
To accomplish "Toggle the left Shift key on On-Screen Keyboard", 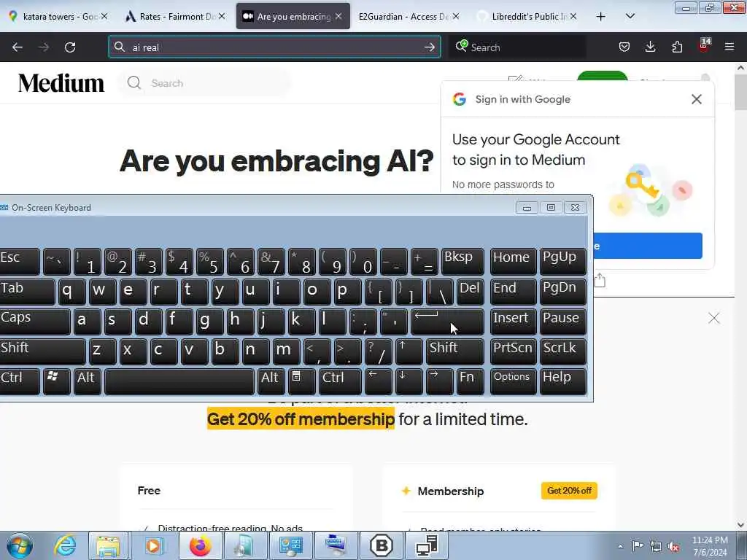I will [x=42, y=351].
